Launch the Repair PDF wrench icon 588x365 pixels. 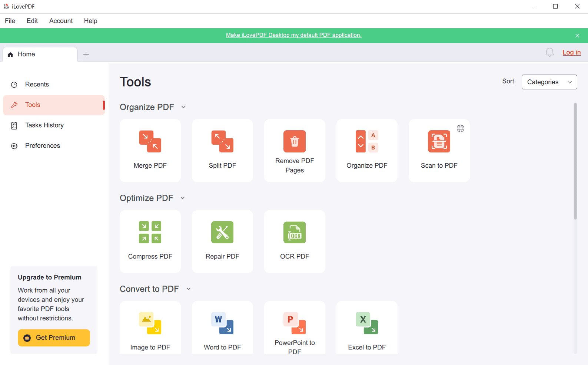pos(222,232)
